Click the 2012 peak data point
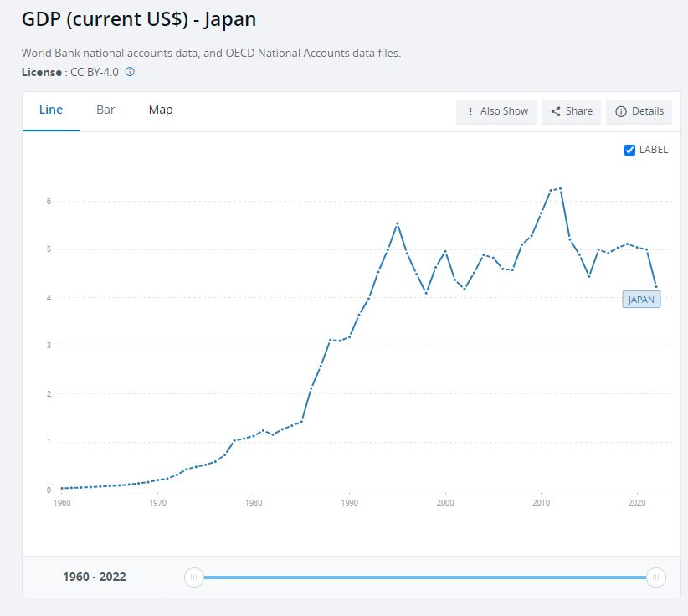688x616 pixels. click(560, 188)
